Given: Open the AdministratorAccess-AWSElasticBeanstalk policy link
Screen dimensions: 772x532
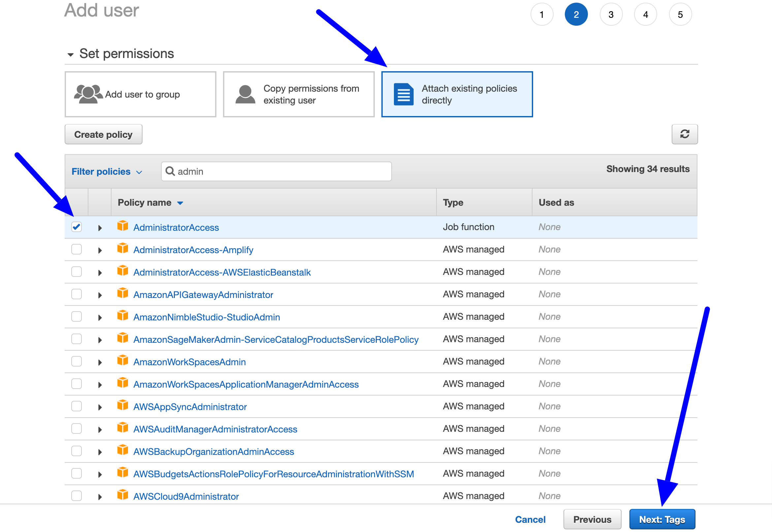Looking at the screenshot, I should click(x=222, y=272).
